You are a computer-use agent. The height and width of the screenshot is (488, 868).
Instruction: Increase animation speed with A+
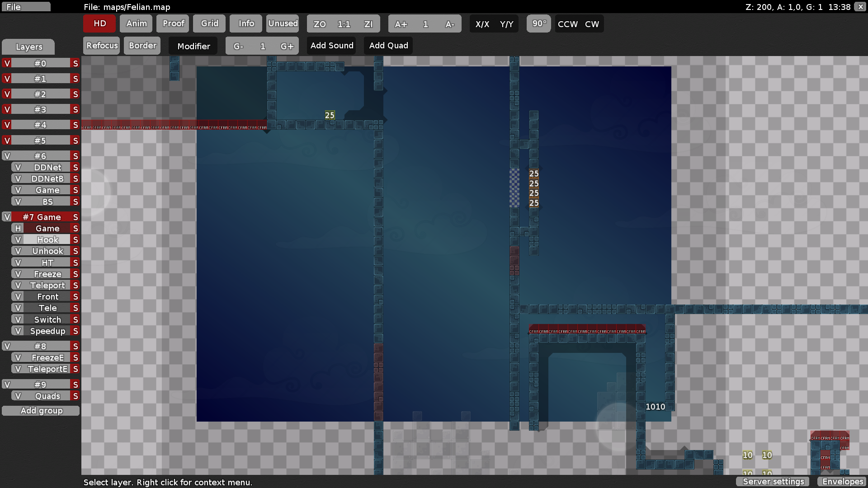(x=401, y=24)
